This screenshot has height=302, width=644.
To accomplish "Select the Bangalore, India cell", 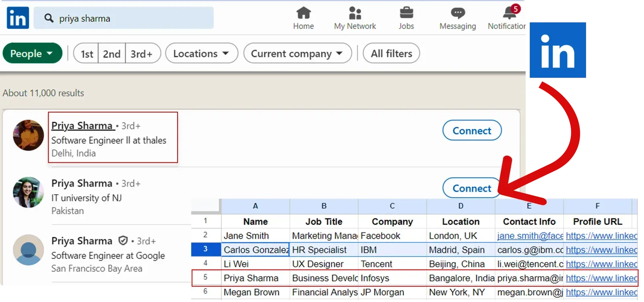I will pyautogui.click(x=461, y=277).
